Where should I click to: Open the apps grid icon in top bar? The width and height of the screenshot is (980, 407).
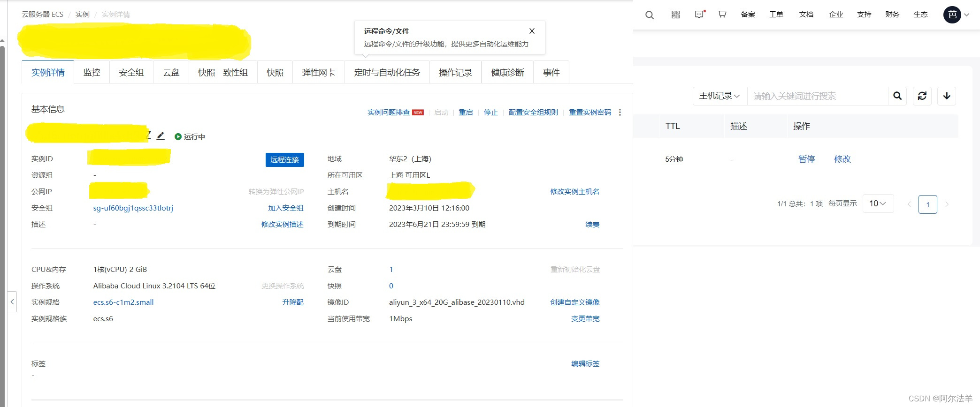(675, 15)
